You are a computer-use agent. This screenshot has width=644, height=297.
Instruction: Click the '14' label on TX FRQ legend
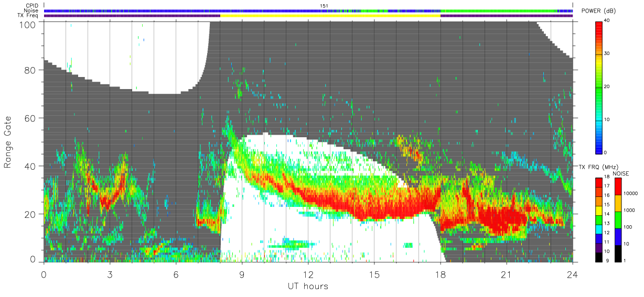pyautogui.click(x=608, y=214)
